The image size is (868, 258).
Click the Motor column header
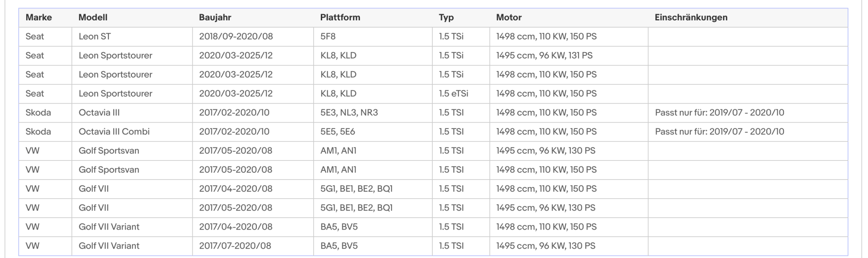[x=569, y=17]
